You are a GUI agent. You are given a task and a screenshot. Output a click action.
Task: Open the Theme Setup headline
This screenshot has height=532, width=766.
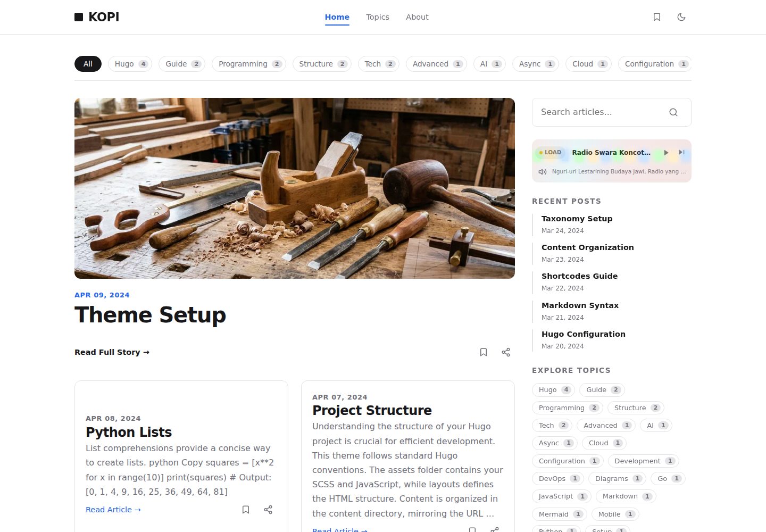pos(150,315)
